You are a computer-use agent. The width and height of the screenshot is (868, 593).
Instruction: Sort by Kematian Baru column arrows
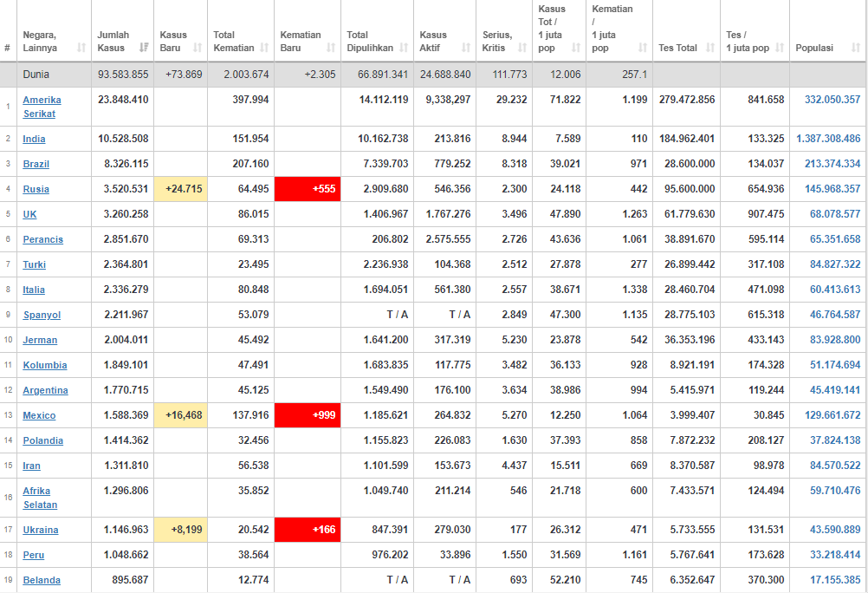(x=331, y=48)
